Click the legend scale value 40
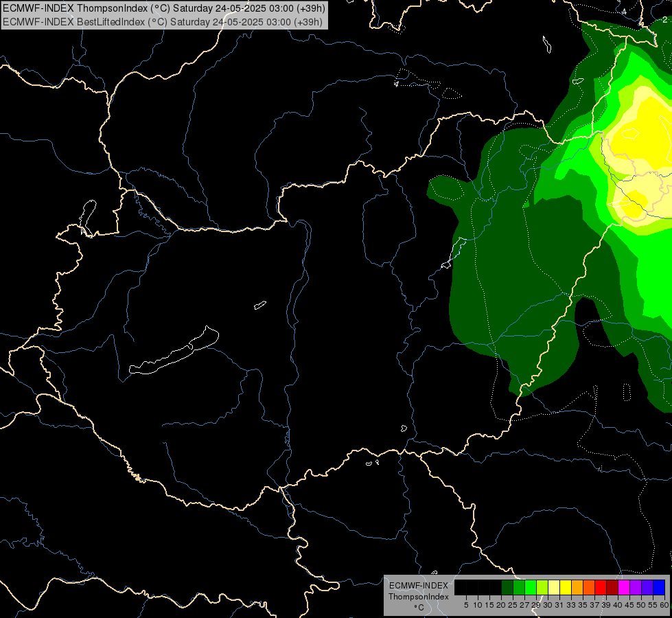The image size is (672, 618). (x=618, y=605)
